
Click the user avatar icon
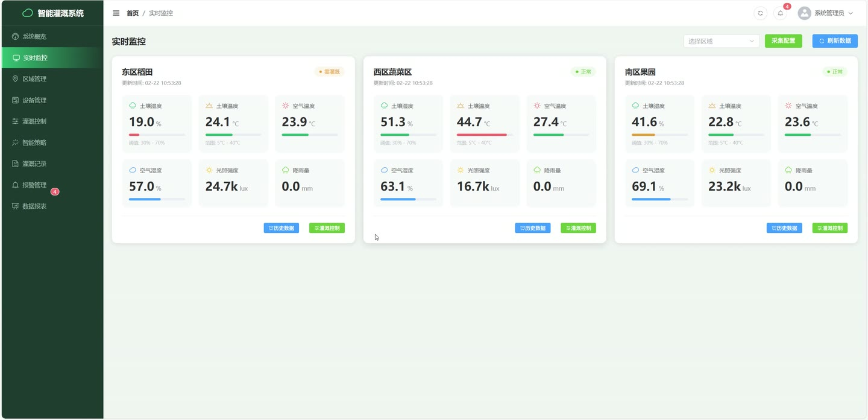(804, 13)
